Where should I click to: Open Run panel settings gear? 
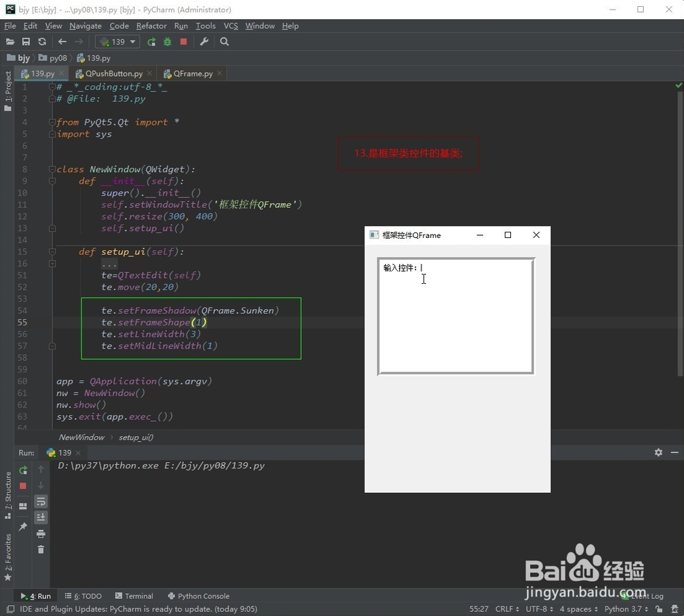point(658,453)
